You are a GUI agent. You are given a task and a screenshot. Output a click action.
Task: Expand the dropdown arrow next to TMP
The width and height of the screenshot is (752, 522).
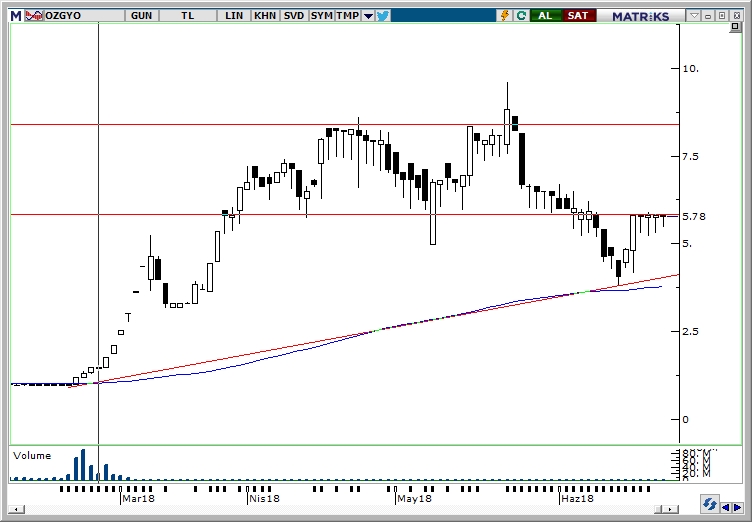point(368,16)
